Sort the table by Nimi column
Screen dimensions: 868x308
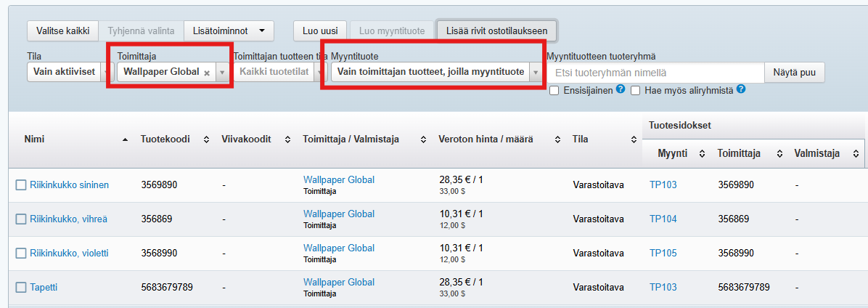pyautogui.click(x=126, y=139)
